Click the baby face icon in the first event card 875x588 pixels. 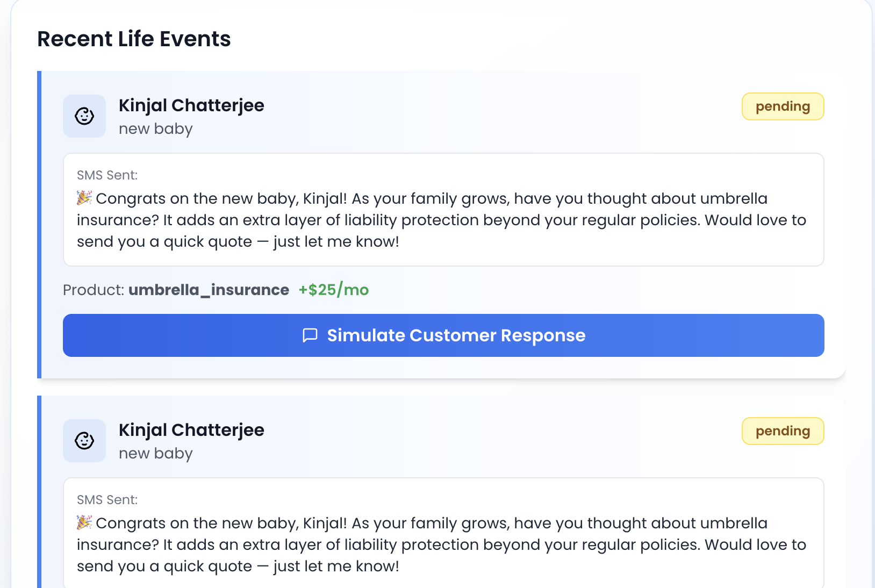pos(84,116)
